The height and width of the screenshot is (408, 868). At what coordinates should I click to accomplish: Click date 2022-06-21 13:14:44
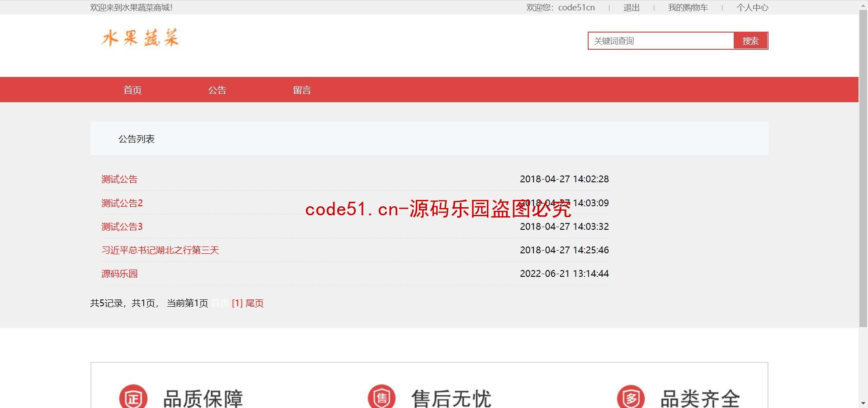coord(564,274)
